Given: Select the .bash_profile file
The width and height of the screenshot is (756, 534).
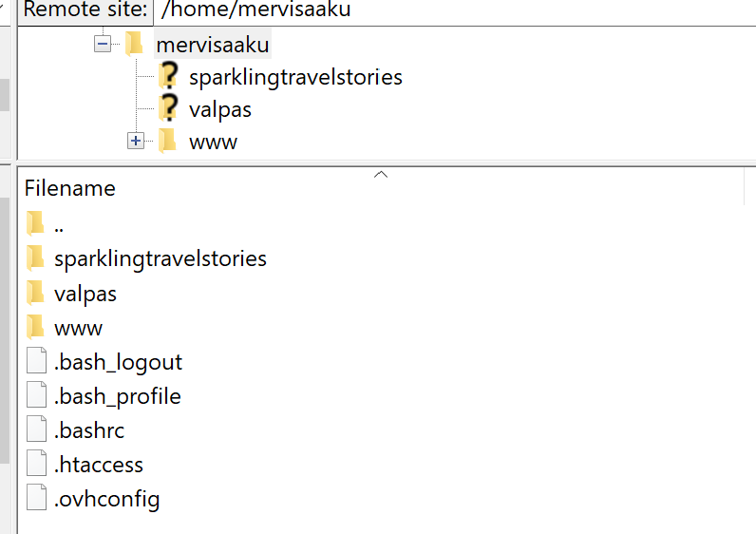Looking at the screenshot, I should click(118, 396).
